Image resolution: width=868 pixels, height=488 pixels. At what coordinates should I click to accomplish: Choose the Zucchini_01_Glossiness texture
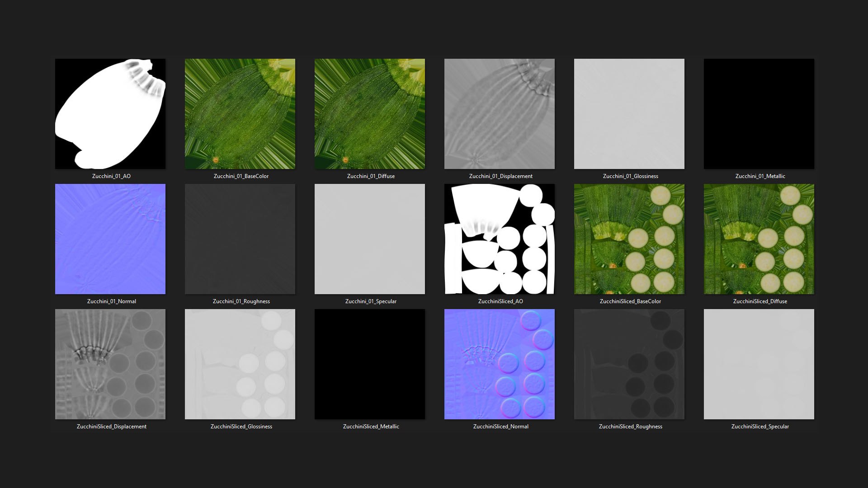629,114
